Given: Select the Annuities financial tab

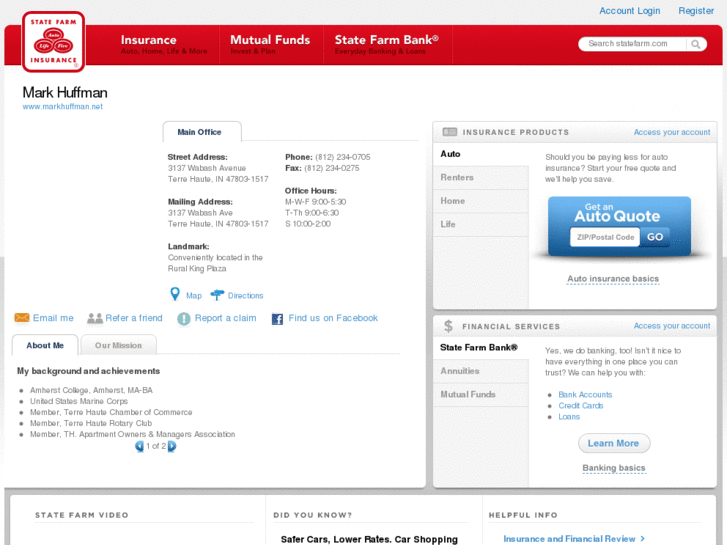Looking at the screenshot, I should tap(481, 371).
